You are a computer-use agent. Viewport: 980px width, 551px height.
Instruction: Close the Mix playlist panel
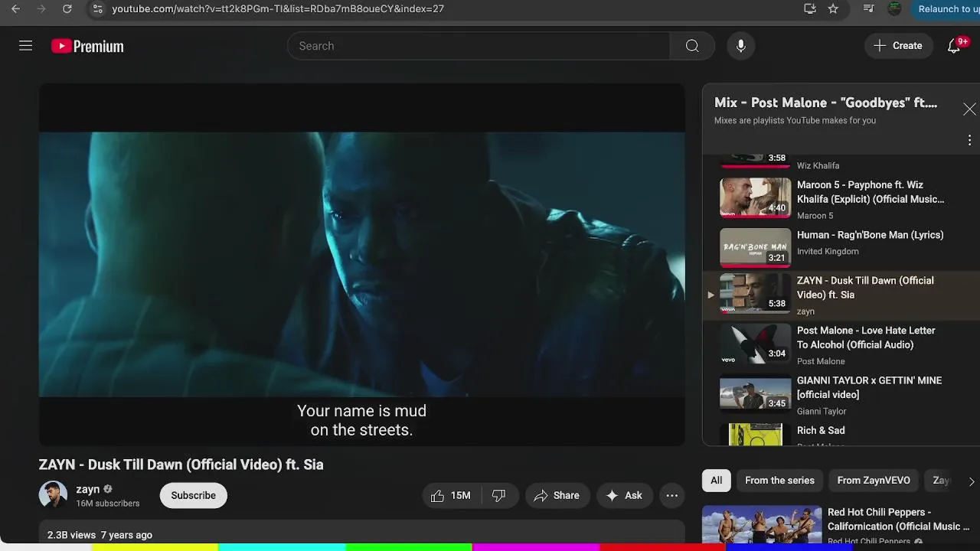coord(969,109)
